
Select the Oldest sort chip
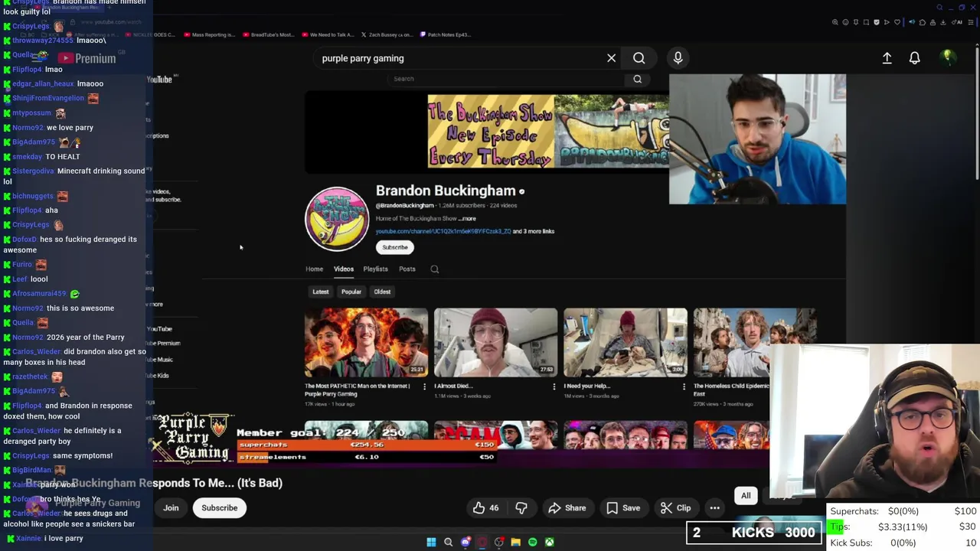(382, 292)
